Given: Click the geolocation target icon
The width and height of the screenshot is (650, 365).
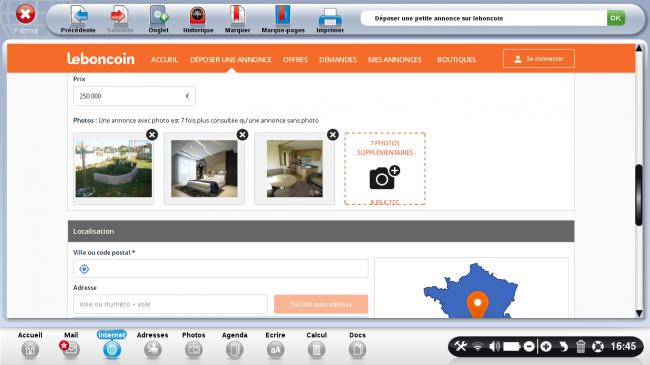Looking at the screenshot, I should [x=84, y=269].
